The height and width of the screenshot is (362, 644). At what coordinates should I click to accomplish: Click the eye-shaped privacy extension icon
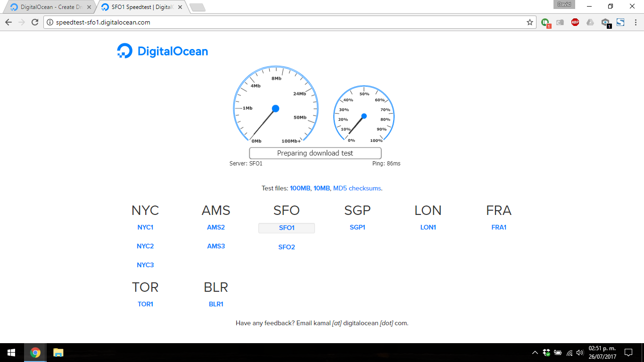coord(606,23)
